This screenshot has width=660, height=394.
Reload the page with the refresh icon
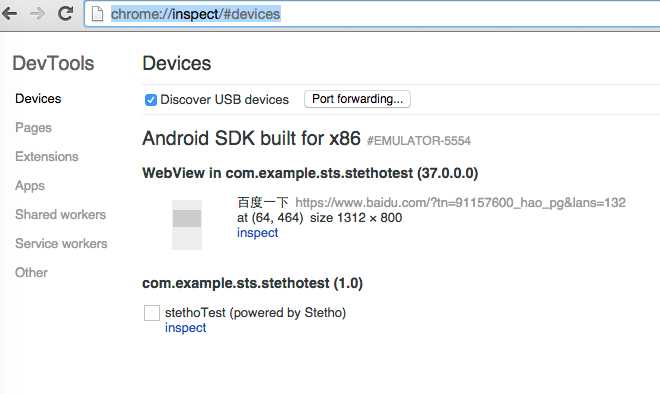(66, 13)
